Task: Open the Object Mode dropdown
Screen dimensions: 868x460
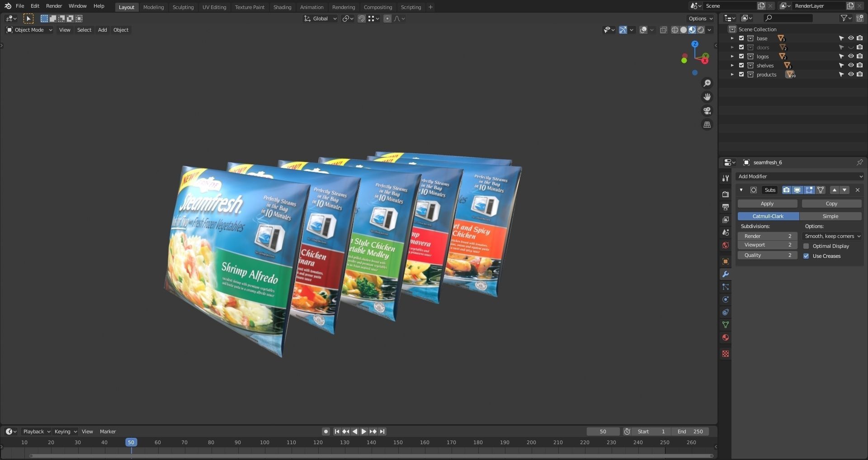Action: (x=29, y=30)
